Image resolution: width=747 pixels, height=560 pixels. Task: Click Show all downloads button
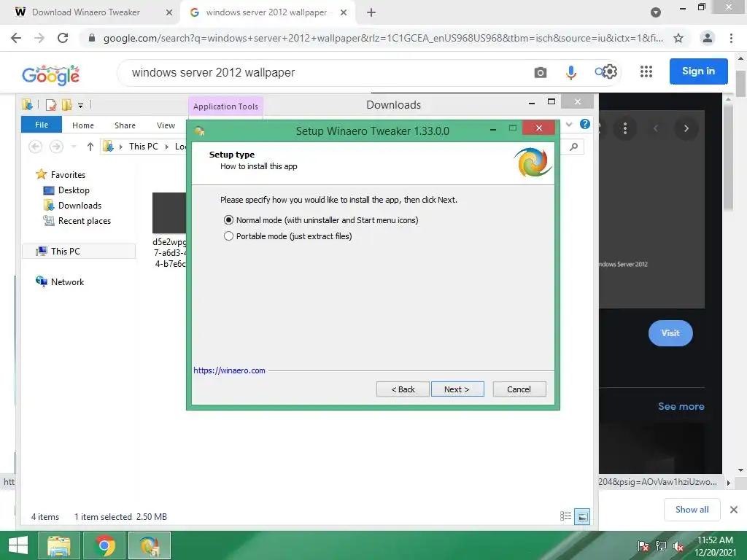coord(692,510)
